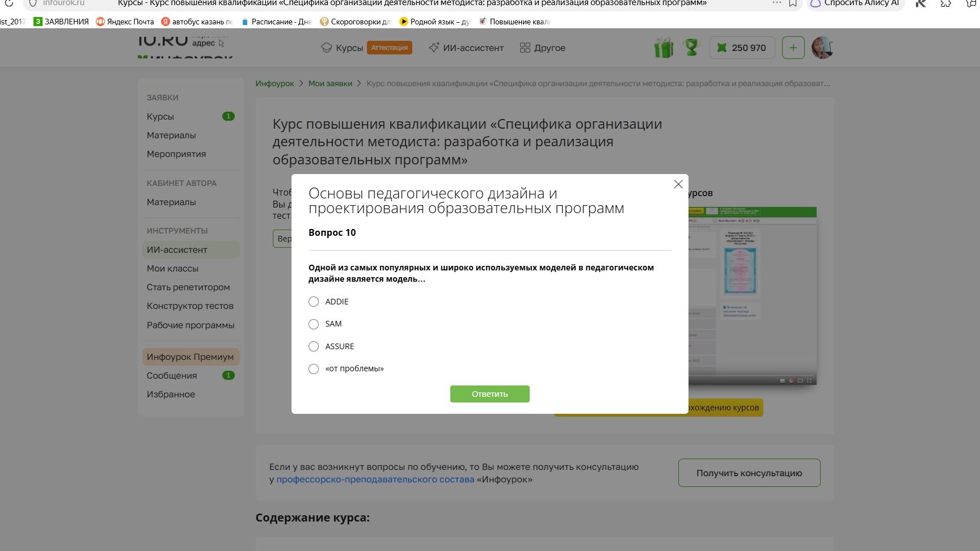
Task: Open browser page options three dots
Action: (776, 3)
